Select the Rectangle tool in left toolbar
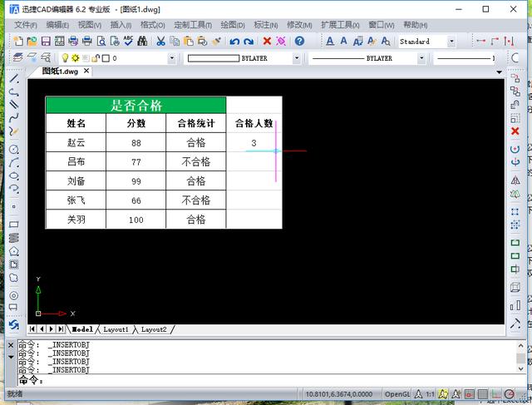532x405 pixels. pos(14,225)
